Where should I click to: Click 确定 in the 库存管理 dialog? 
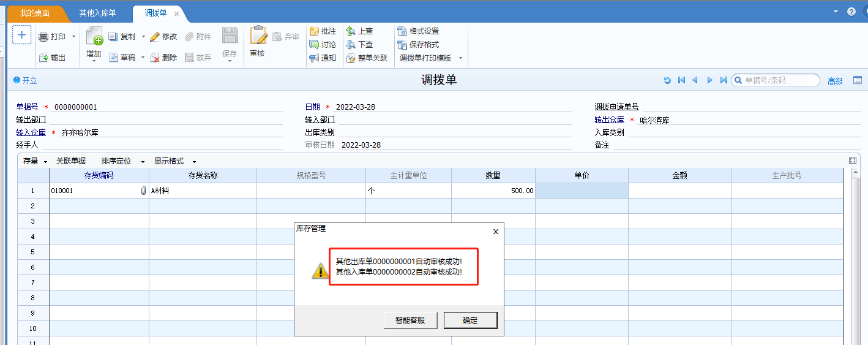(470, 320)
